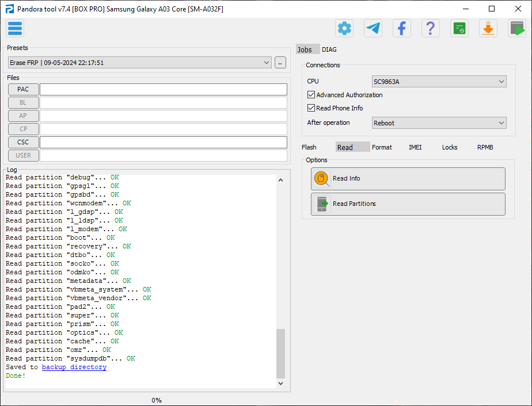
Task: Expand the Presets dropdown list
Action: [x=140, y=63]
